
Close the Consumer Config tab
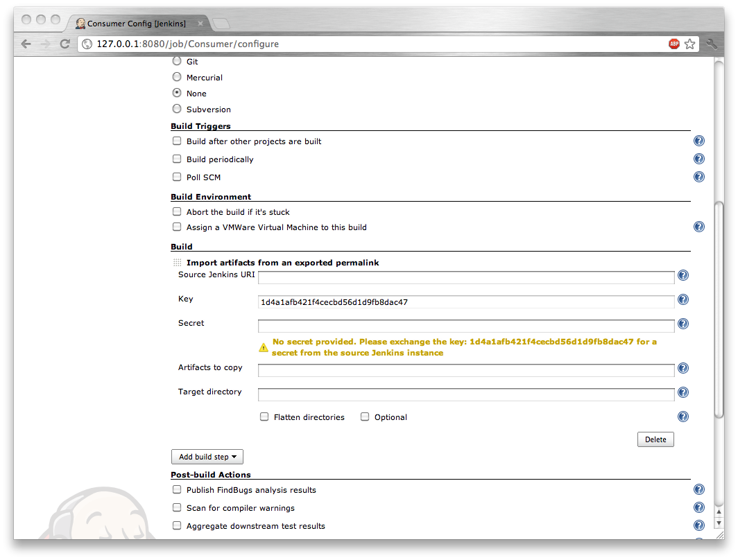pyautogui.click(x=200, y=24)
